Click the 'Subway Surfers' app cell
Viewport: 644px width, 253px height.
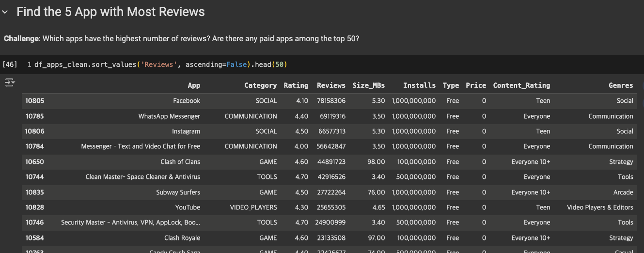tap(178, 192)
